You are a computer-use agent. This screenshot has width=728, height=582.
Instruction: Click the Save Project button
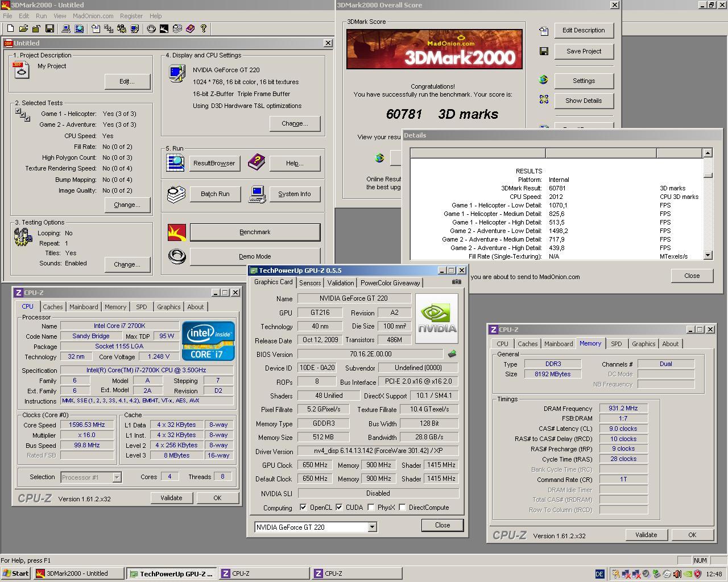click(584, 51)
